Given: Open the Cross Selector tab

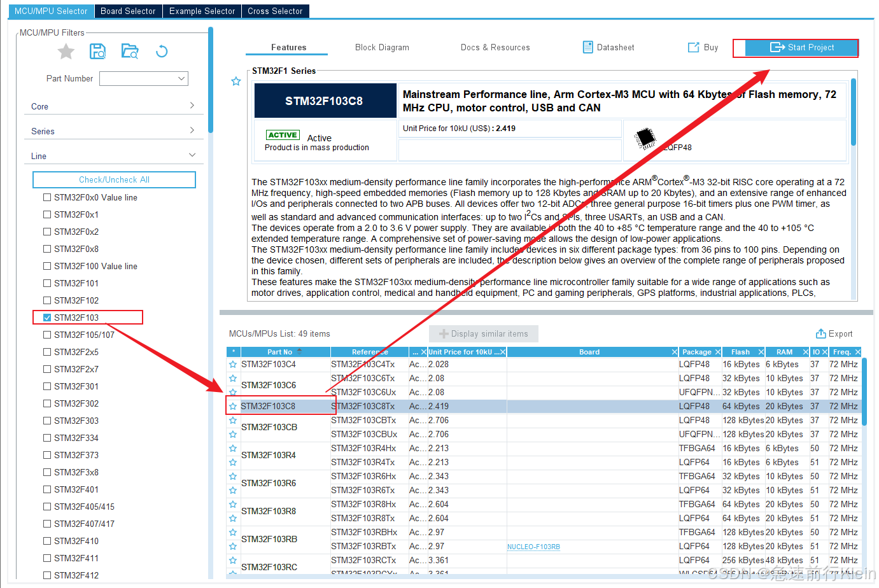Looking at the screenshot, I should tap(275, 11).
